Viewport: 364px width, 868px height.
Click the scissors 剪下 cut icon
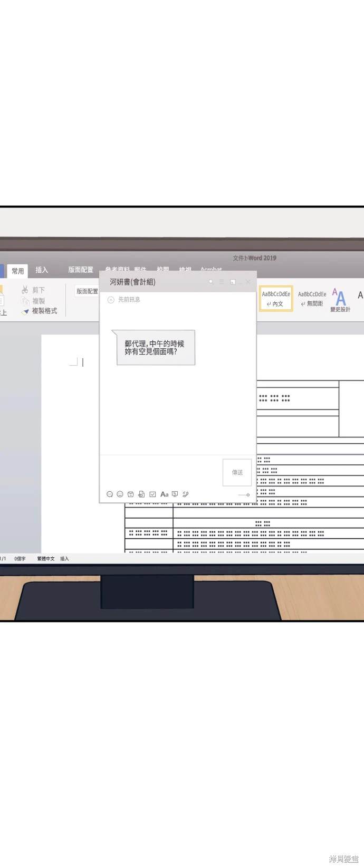(x=25, y=290)
